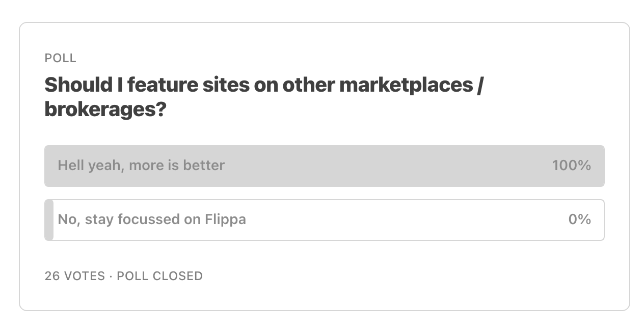The width and height of the screenshot is (644, 330).
Task: Click the separator dot between votes and status
Action: [111, 276]
